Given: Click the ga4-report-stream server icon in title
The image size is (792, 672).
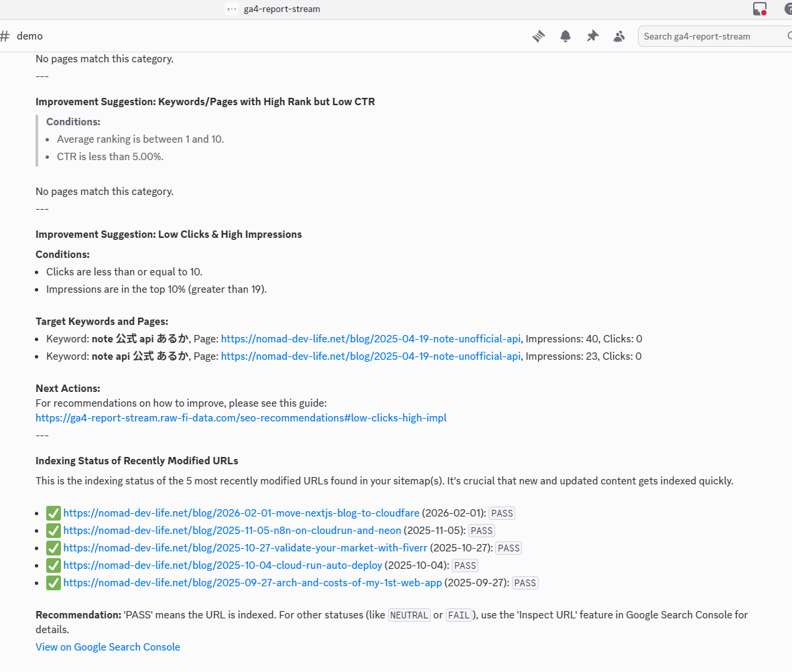Looking at the screenshot, I should (x=232, y=9).
